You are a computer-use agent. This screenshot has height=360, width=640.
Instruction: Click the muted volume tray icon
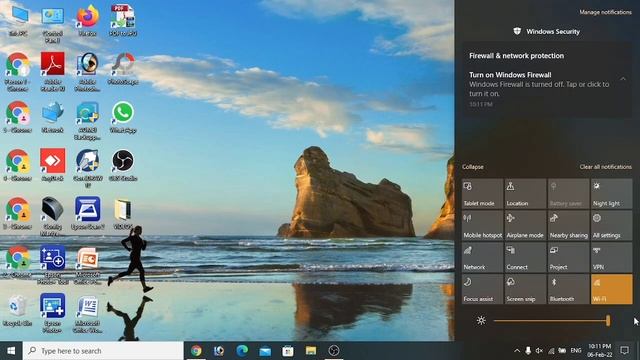click(539, 351)
